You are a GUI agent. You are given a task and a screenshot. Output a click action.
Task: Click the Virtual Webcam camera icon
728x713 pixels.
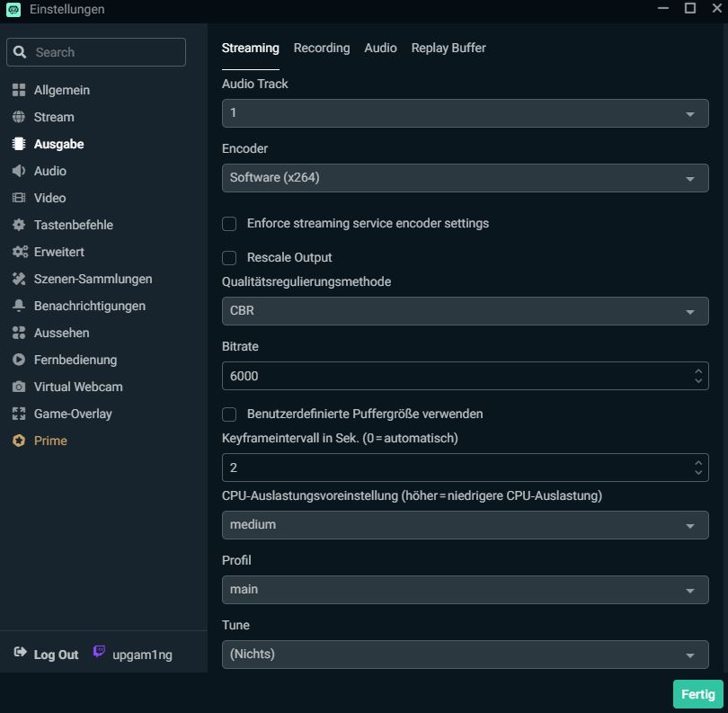[19, 387]
